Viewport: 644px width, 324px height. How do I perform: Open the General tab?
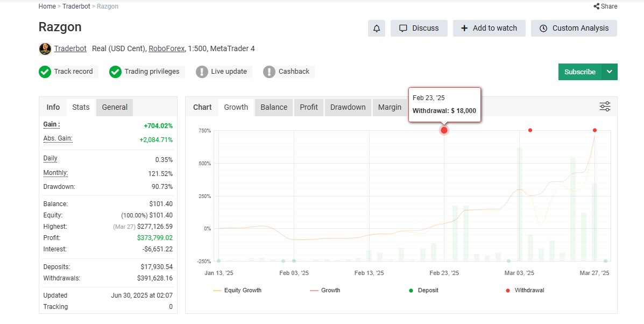pyautogui.click(x=115, y=107)
